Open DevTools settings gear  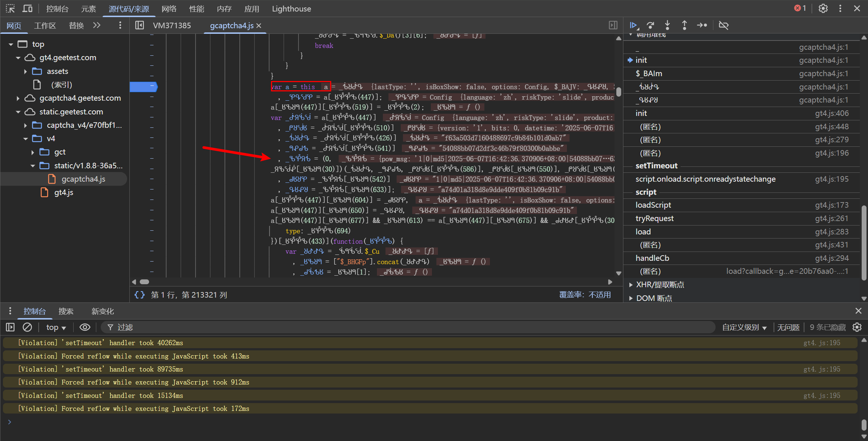point(823,9)
